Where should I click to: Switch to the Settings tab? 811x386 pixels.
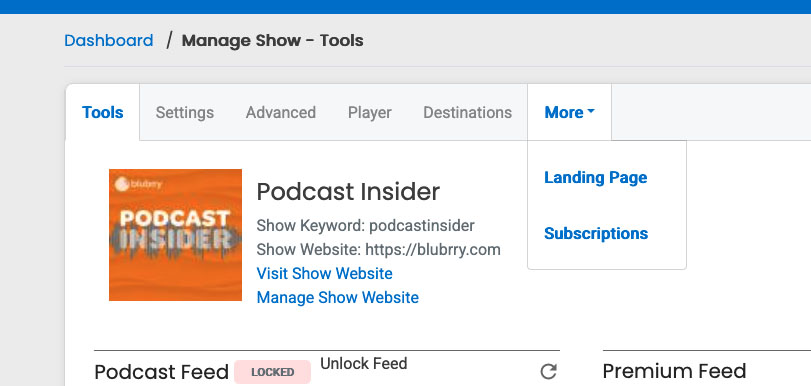point(185,112)
